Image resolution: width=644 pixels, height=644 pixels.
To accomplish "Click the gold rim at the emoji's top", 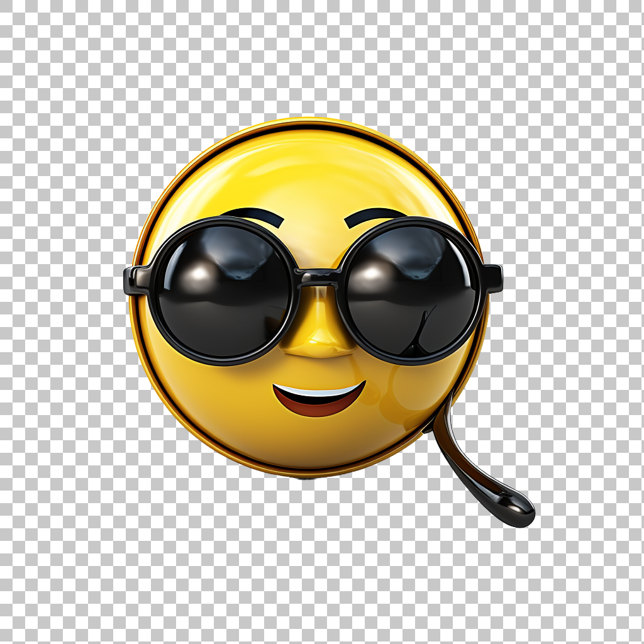I will coord(308,121).
